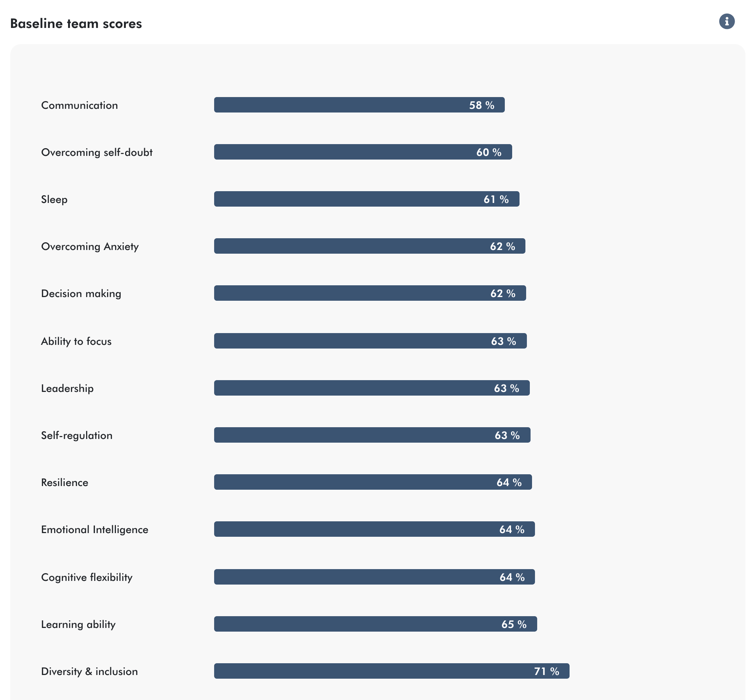This screenshot has height=700, width=755.
Task: Select the Emotional Intelligence bar
Action: point(374,529)
